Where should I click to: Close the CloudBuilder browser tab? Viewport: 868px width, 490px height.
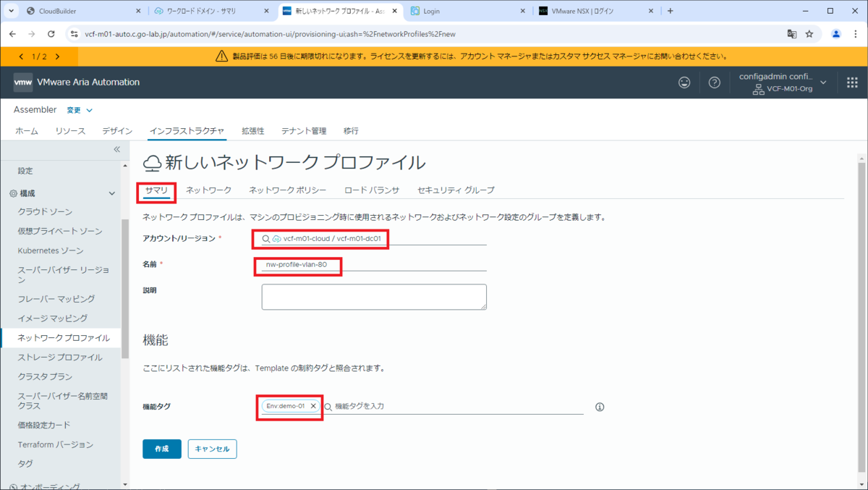[x=137, y=11]
